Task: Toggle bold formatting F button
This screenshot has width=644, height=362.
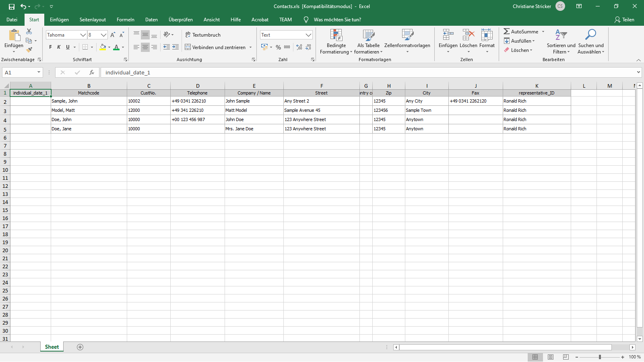Action: click(x=50, y=47)
